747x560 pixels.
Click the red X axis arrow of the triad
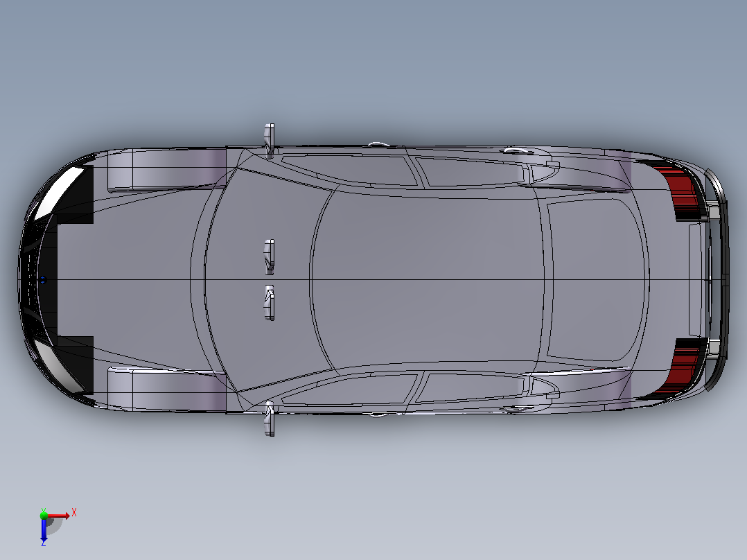[59, 516]
